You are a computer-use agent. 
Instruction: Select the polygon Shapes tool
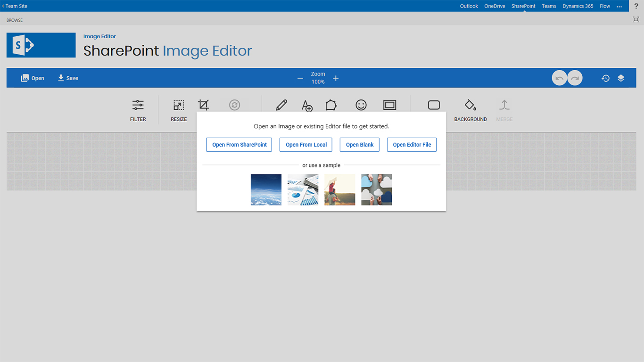[x=331, y=105]
